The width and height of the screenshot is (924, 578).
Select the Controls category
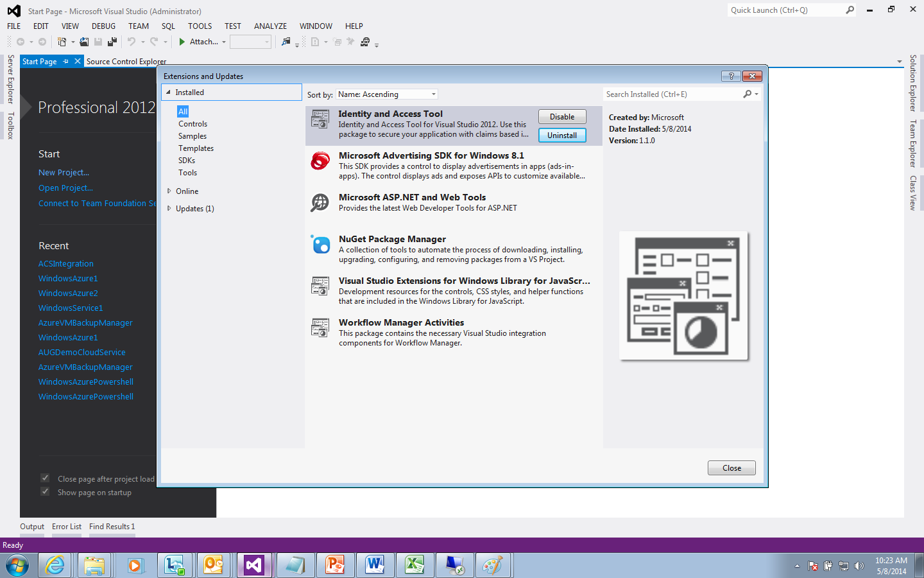point(193,124)
